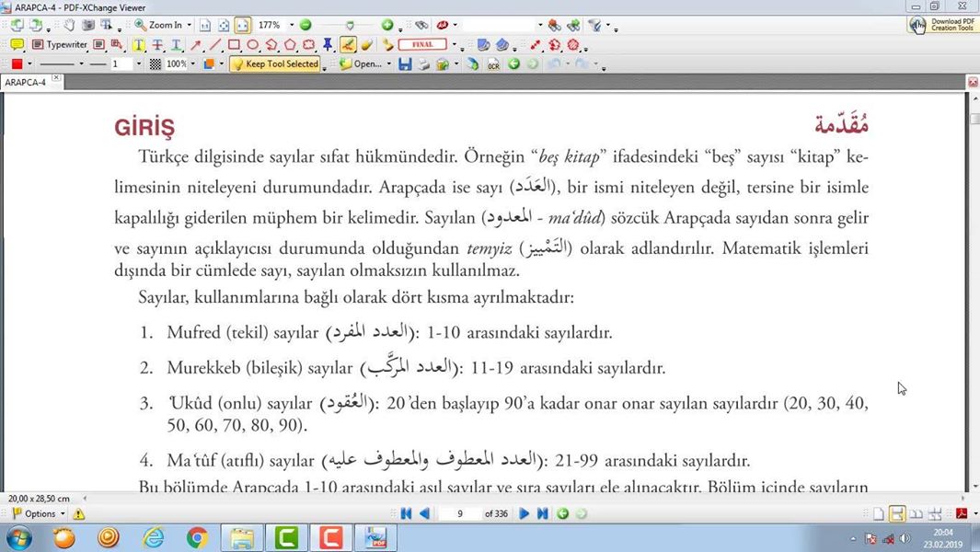This screenshot has width=980, height=552.
Task: Select continuous page layout
Action: click(x=897, y=514)
